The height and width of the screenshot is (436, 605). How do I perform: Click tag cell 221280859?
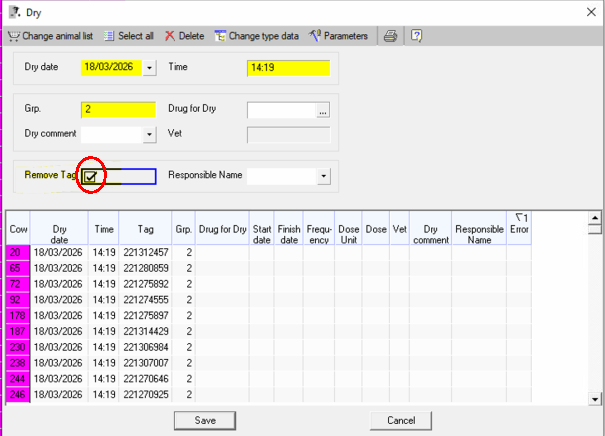[145, 268]
